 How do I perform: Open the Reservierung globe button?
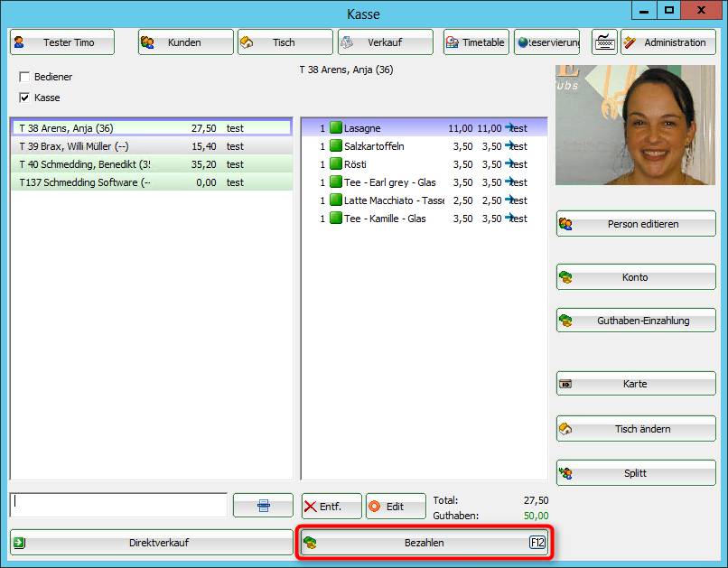pyautogui.click(x=546, y=42)
